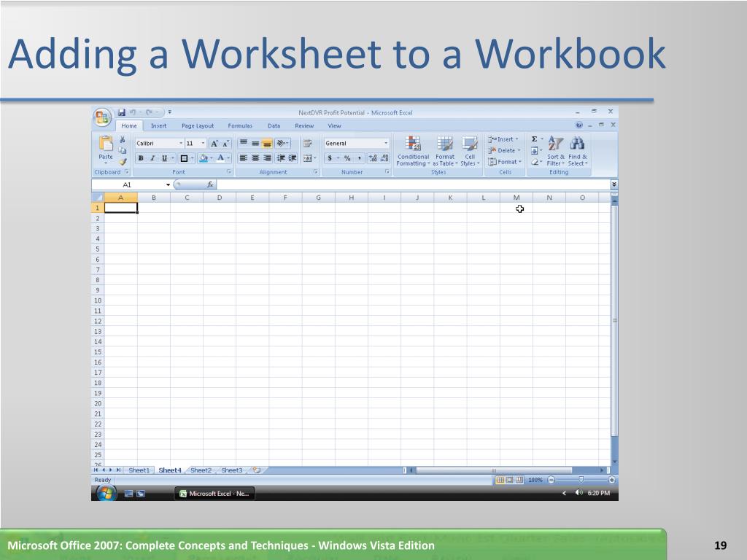Image resolution: width=747 pixels, height=560 pixels.
Task: Toggle Bold formatting
Action: tap(141, 158)
